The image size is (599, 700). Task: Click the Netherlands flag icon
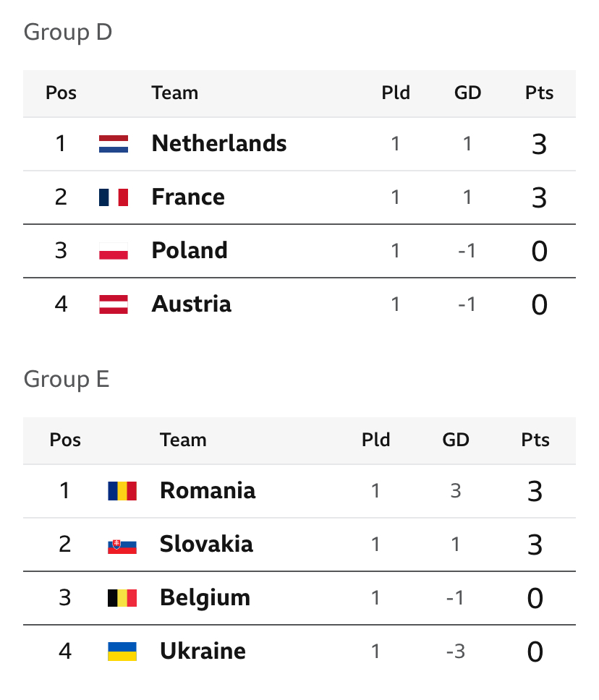[x=114, y=144]
